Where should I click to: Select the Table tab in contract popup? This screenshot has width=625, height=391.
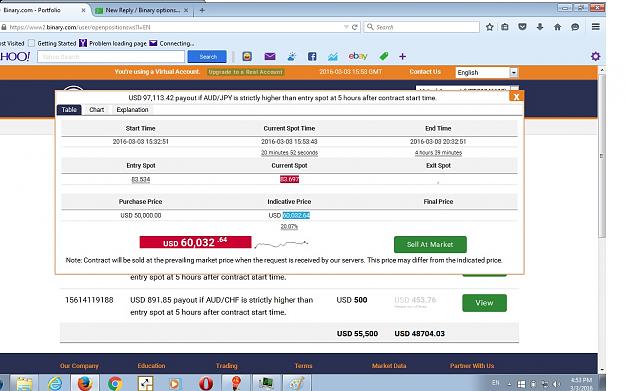69,110
